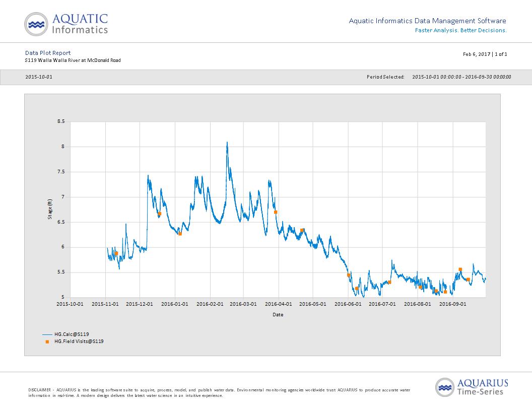
Task: Click the x-axis label "2016-01-01"
Action: pyautogui.click(x=175, y=304)
